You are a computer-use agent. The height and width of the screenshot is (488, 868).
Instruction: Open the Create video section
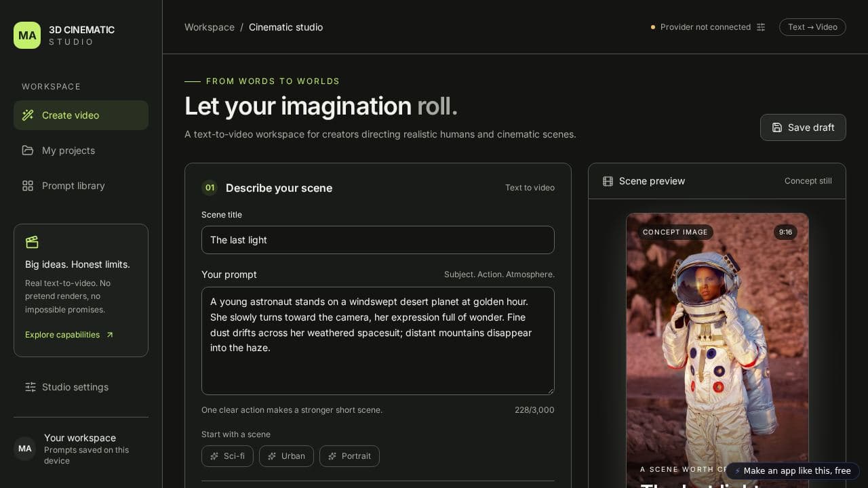coord(81,115)
